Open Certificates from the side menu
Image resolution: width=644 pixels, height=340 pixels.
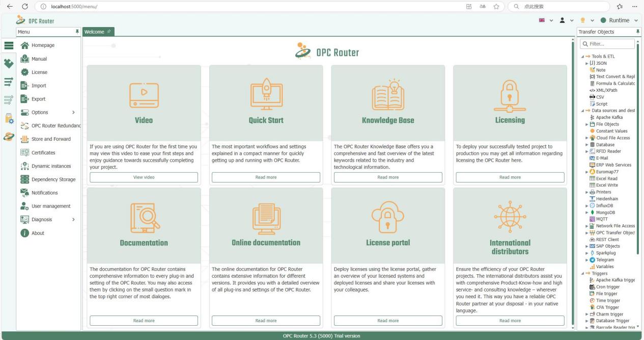pos(43,152)
